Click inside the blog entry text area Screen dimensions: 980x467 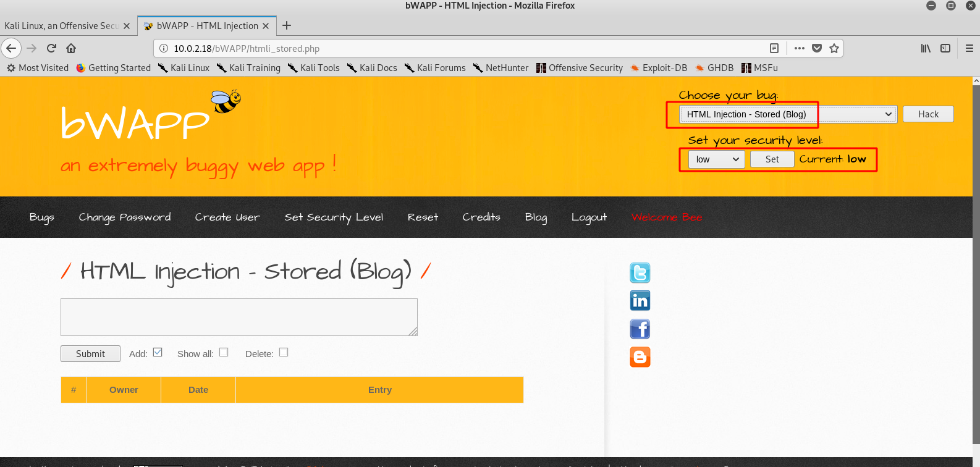click(x=239, y=317)
